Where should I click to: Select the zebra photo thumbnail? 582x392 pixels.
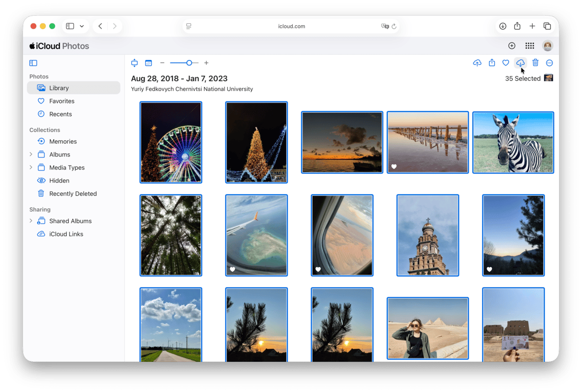point(513,142)
